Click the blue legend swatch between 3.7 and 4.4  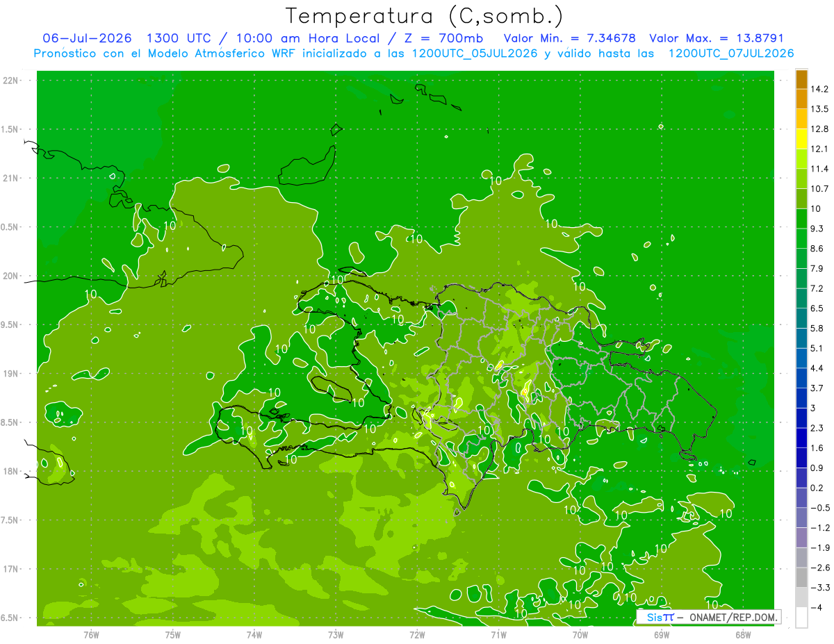[x=801, y=378]
